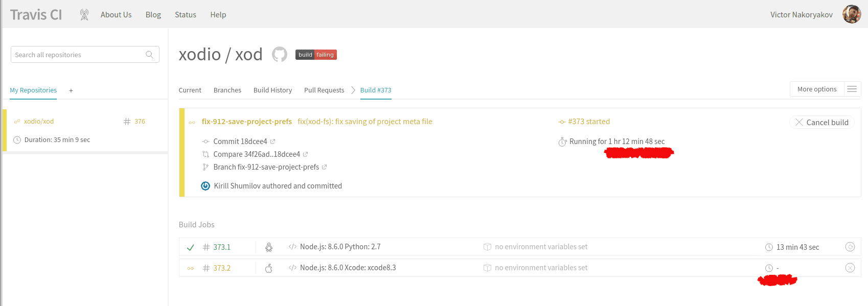868x306 pixels.
Task: Focus the Search all repositories field
Action: (85, 55)
